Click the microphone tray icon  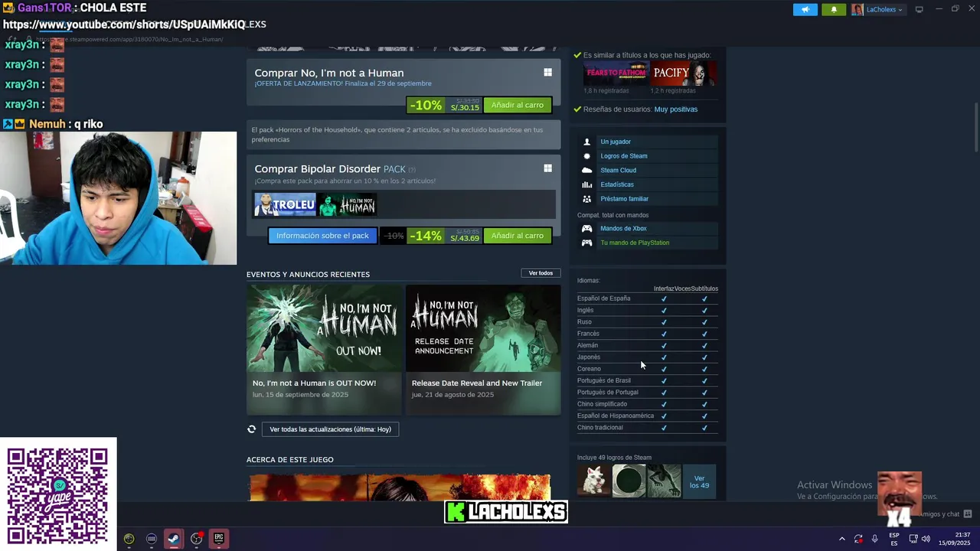click(874, 539)
